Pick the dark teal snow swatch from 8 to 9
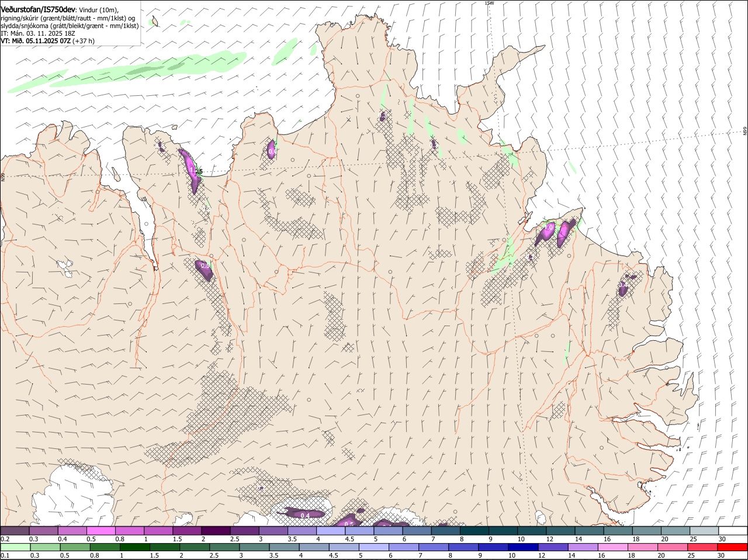The height and width of the screenshot is (560, 748). (x=475, y=530)
